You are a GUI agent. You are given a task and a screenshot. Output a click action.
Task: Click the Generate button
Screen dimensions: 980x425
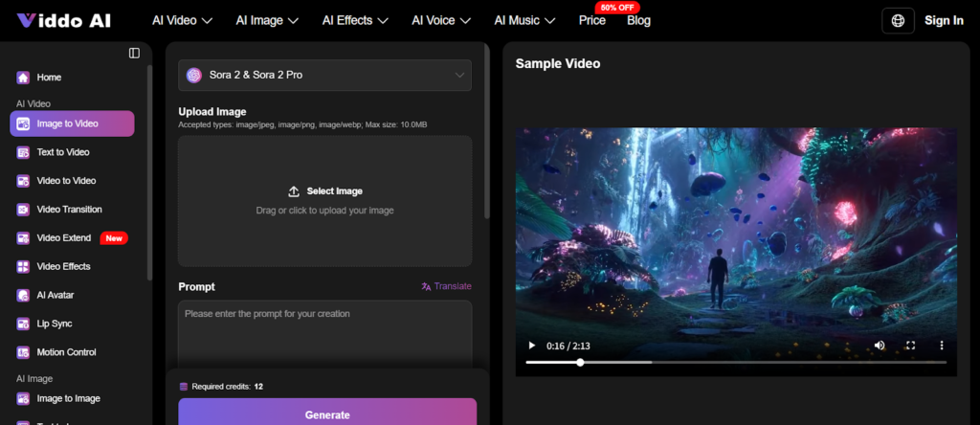point(327,414)
